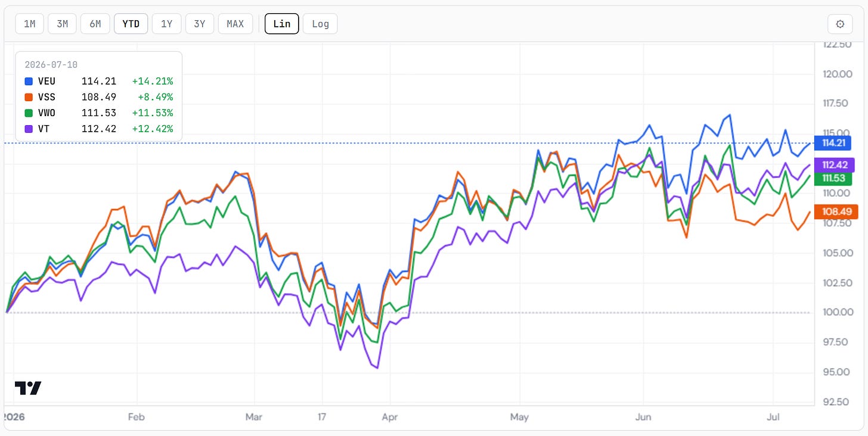Click the TradingView logo
This screenshot has width=868, height=436.
click(28, 388)
